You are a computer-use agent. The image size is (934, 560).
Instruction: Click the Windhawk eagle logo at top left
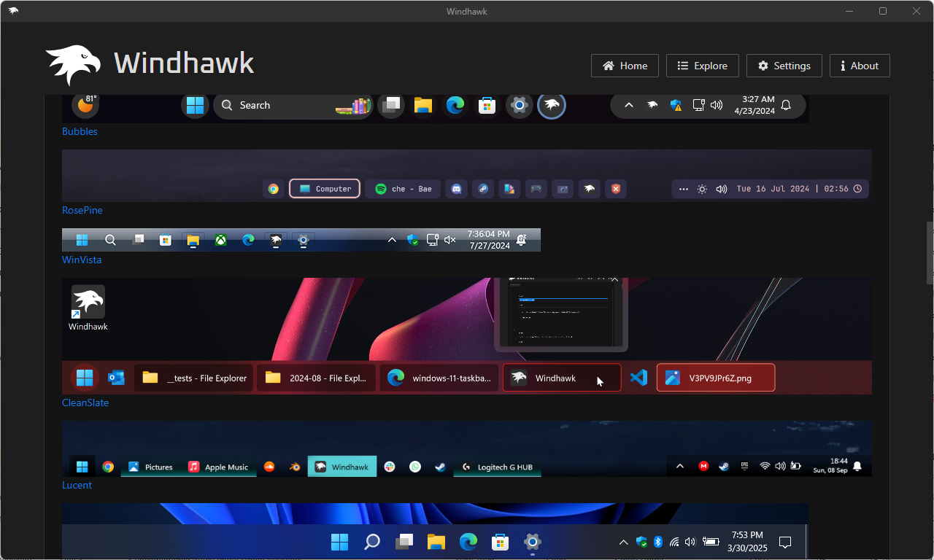click(73, 64)
